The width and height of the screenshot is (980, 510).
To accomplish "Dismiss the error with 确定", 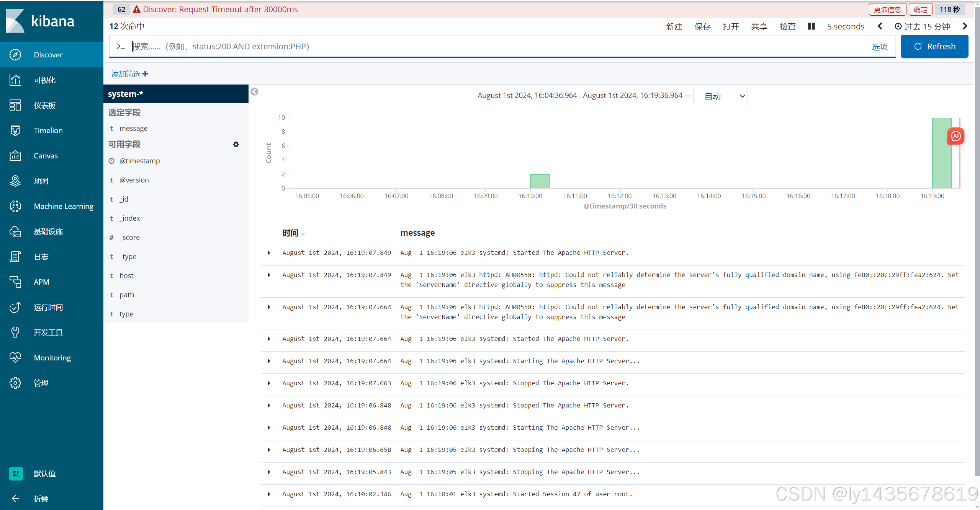I will pyautogui.click(x=920, y=9).
